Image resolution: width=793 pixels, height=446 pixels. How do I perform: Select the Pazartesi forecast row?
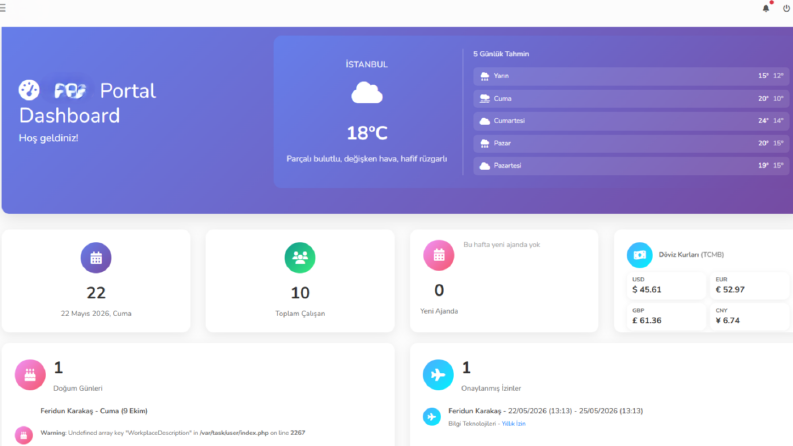pyautogui.click(x=631, y=166)
